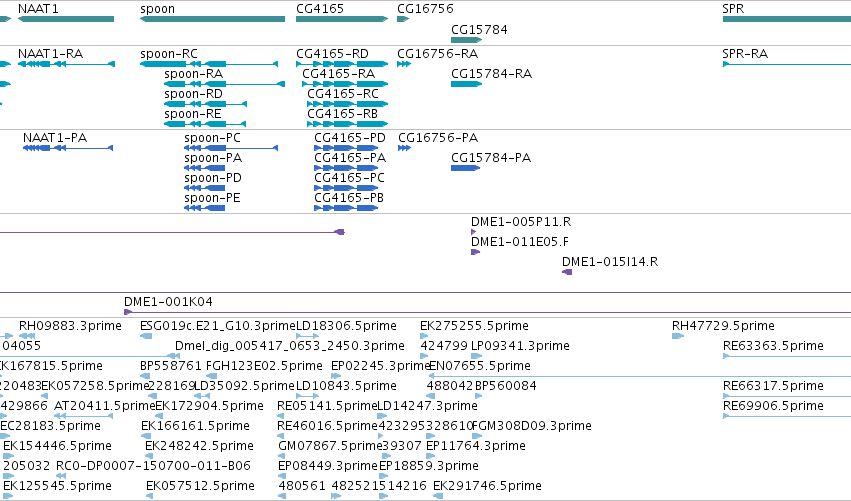Click the NAAT1-PA protein label
The width and height of the screenshot is (851, 501).
coord(55,138)
